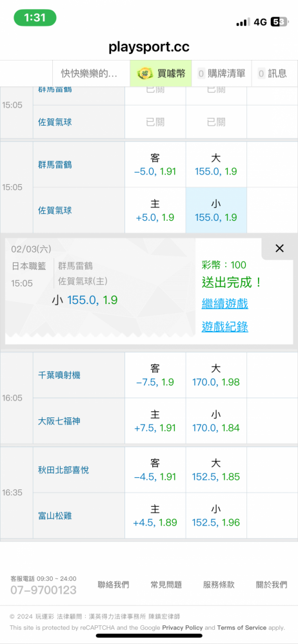Screen dimensions: 298x644
Task: Open the Privacy Policy link
Action: point(183,627)
